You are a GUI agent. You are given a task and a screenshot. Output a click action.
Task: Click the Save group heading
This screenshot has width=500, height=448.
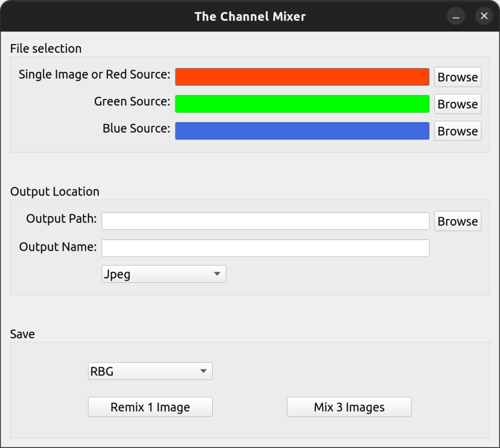click(x=22, y=334)
